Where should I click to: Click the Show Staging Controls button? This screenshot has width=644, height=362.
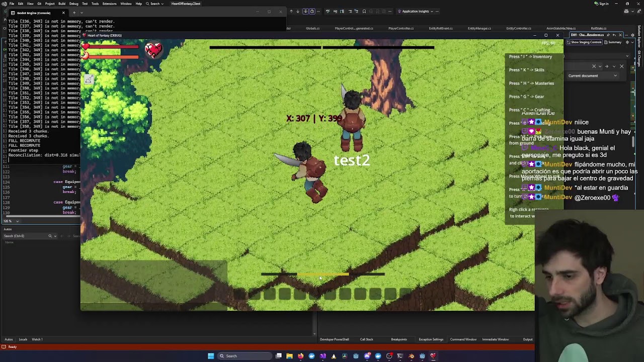click(585, 42)
